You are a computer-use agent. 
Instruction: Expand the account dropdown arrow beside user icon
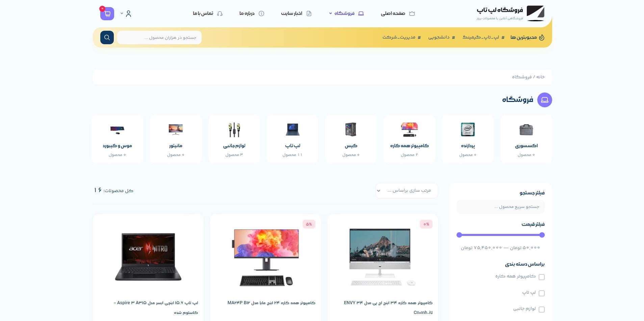(x=122, y=14)
